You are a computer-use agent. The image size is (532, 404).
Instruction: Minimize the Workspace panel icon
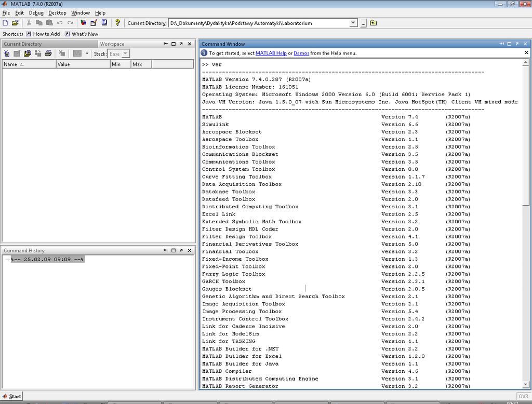pos(166,44)
